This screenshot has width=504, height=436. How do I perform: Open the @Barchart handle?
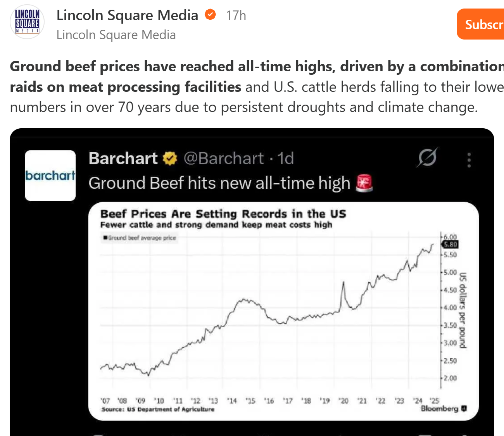point(223,159)
